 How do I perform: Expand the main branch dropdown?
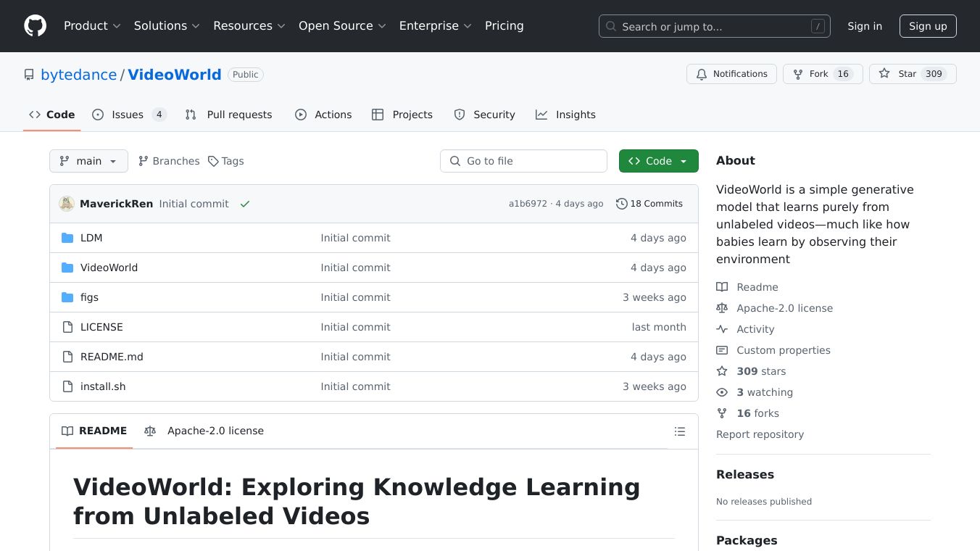coord(88,161)
